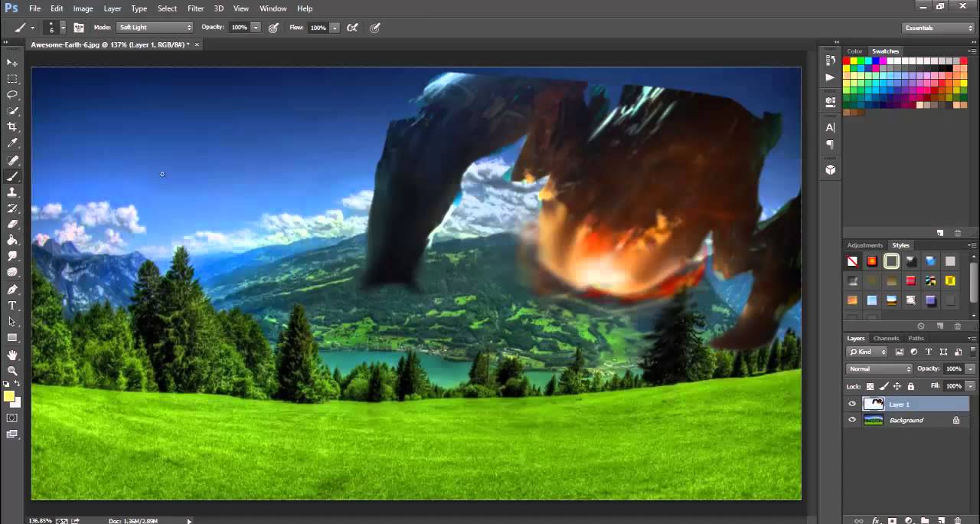980x524 pixels.
Task: Open the blending Mode Soft Light dropdown
Action: (155, 28)
